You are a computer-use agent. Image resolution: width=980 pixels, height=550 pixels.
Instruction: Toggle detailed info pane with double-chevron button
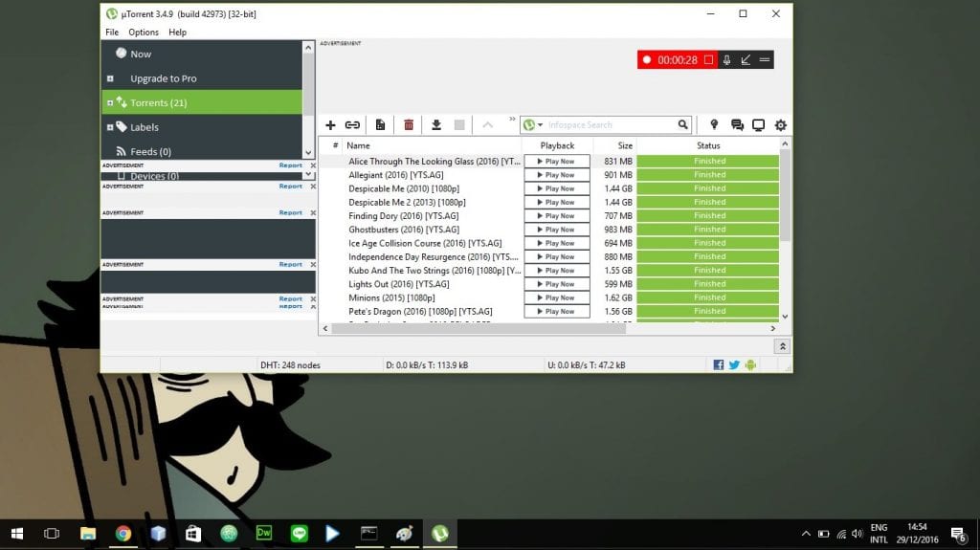pyautogui.click(x=782, y=346)
